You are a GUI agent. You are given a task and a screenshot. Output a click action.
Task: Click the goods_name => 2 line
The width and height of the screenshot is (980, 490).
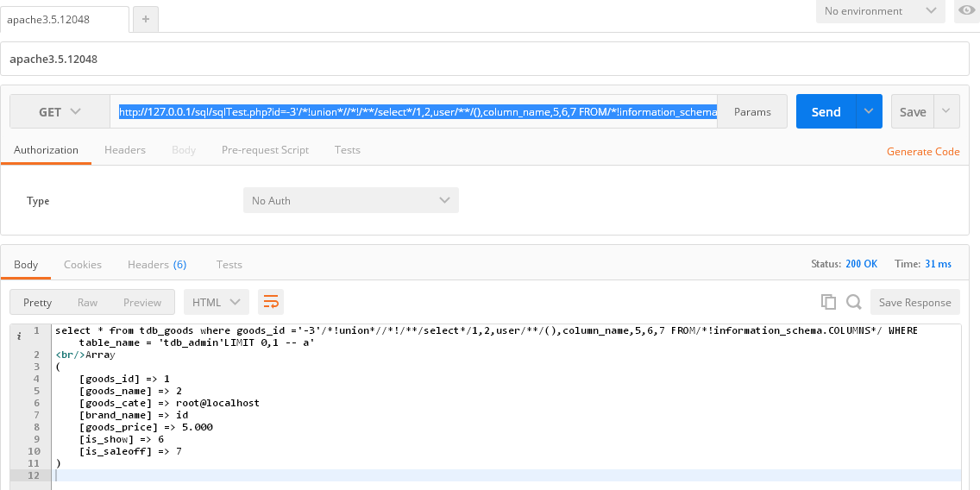coord(130,391)
